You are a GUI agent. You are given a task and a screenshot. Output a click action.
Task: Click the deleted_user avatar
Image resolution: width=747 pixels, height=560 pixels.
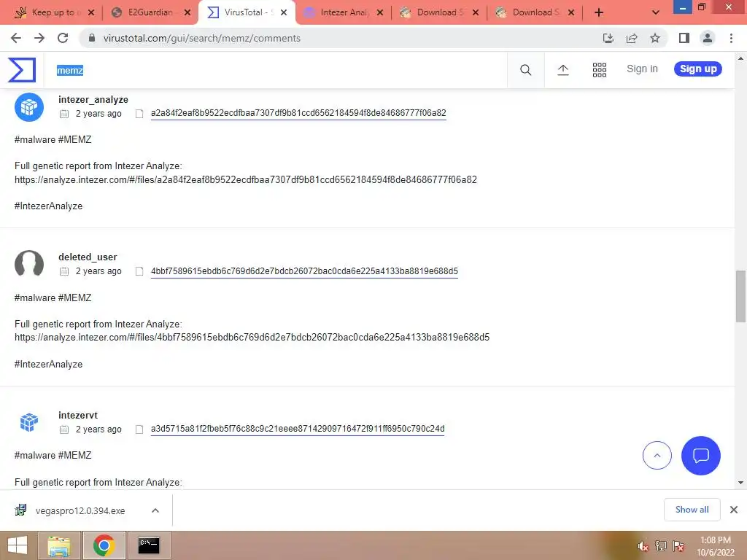point(29,264)
